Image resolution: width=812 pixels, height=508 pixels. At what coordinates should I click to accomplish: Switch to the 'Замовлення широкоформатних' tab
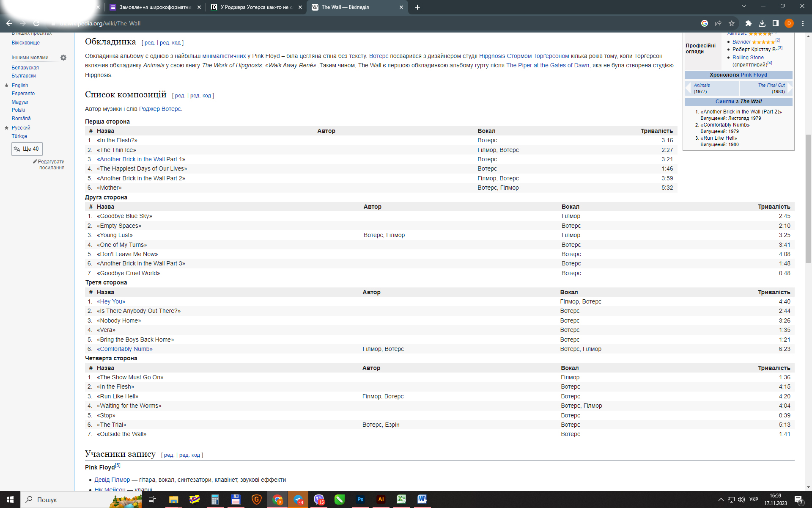click(155, 7)
